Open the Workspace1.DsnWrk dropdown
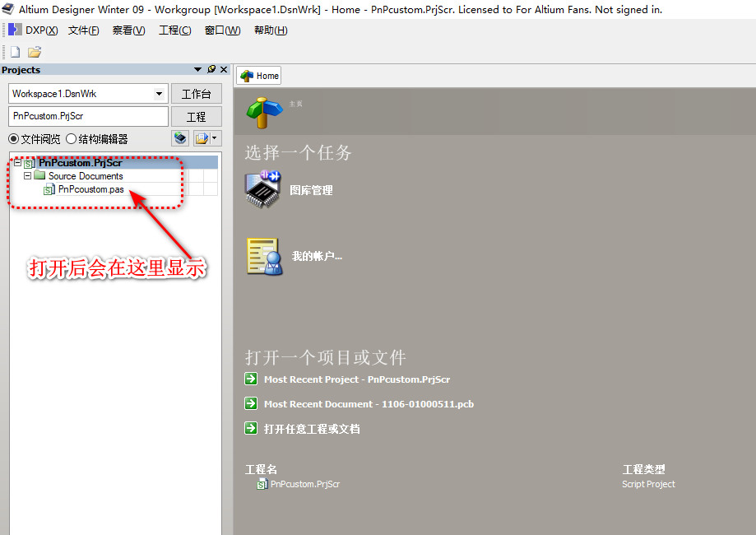The height and width of the screenshot is (535, 756). point(160,94)
